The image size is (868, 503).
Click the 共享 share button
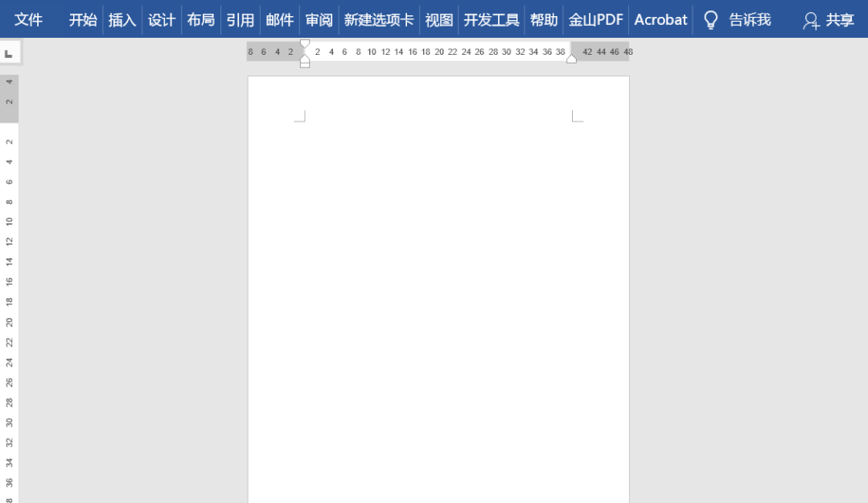(x=840, y=20)
